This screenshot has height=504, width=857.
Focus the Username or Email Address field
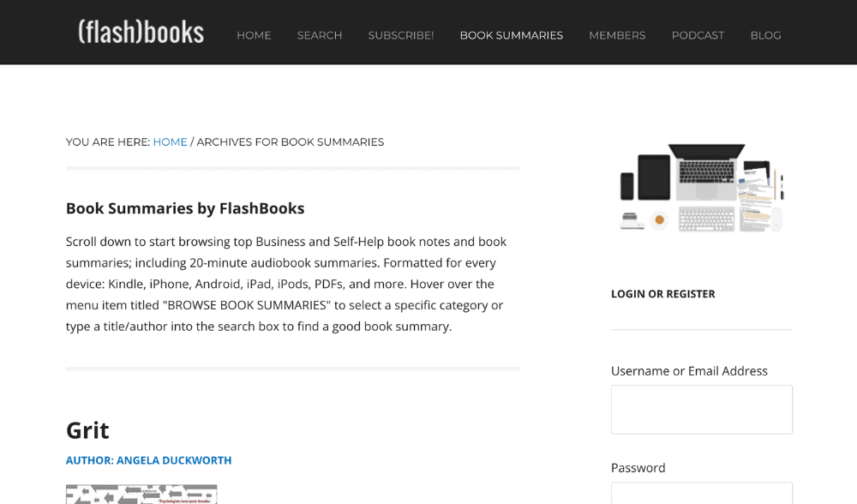click(701, 410)
